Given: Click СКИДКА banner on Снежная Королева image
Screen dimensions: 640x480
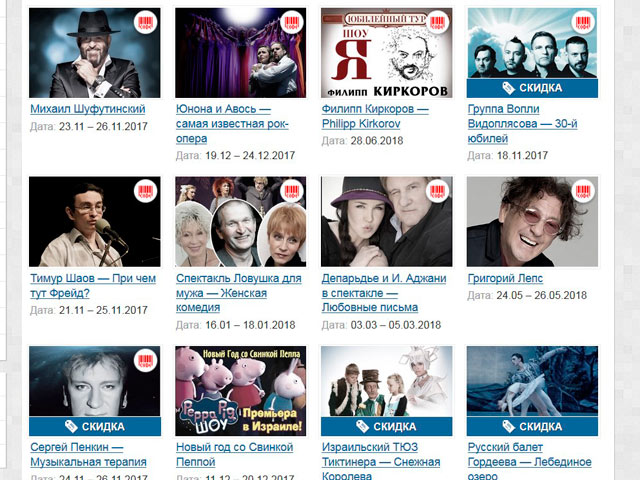Looking at the screenshot, I should [x=387, y=427].
